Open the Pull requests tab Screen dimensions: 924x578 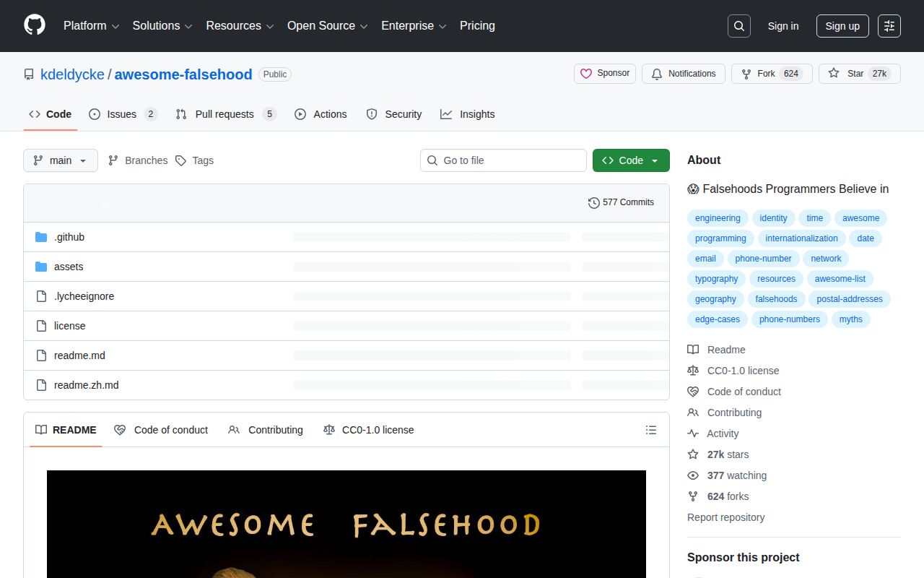click(225, 113)
